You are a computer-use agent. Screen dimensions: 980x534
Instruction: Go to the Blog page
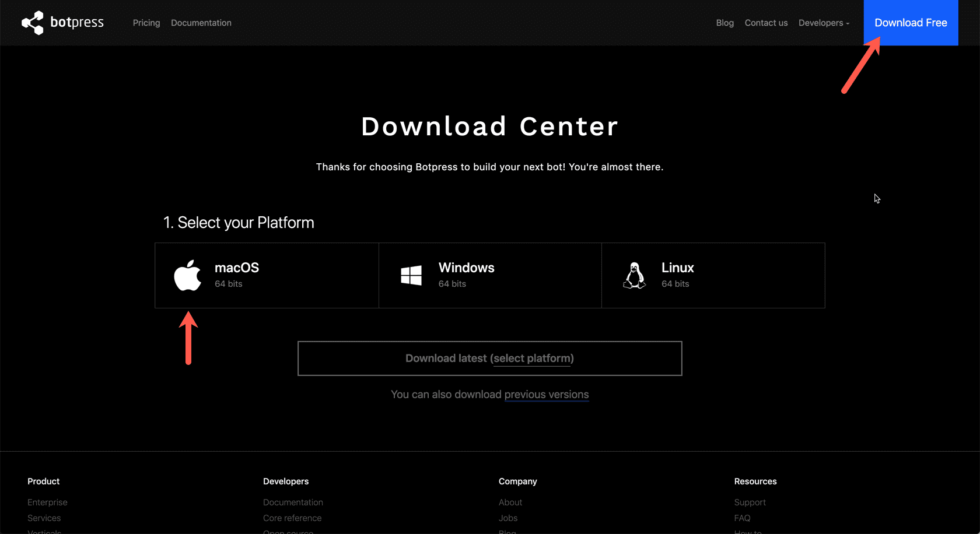[725, 23]
